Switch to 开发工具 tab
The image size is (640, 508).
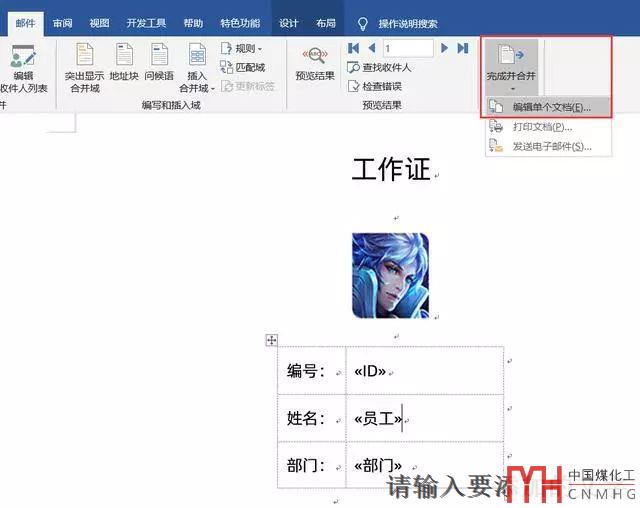[146, 23]
